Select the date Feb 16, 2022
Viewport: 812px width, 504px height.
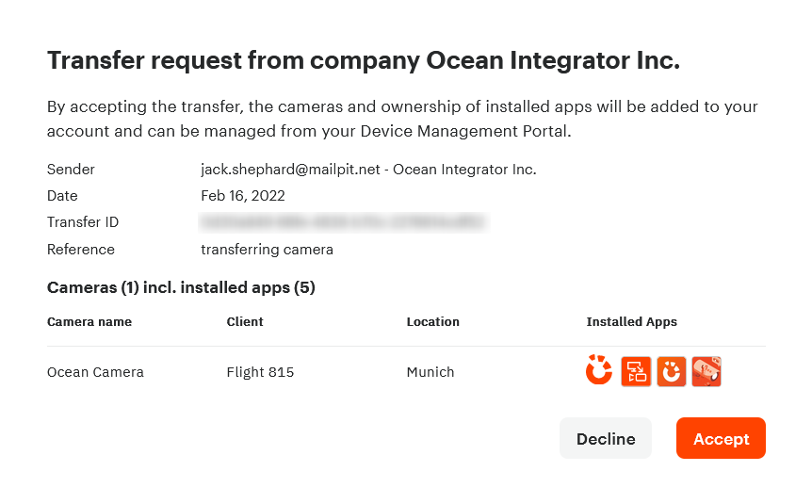tap(243, 196)
